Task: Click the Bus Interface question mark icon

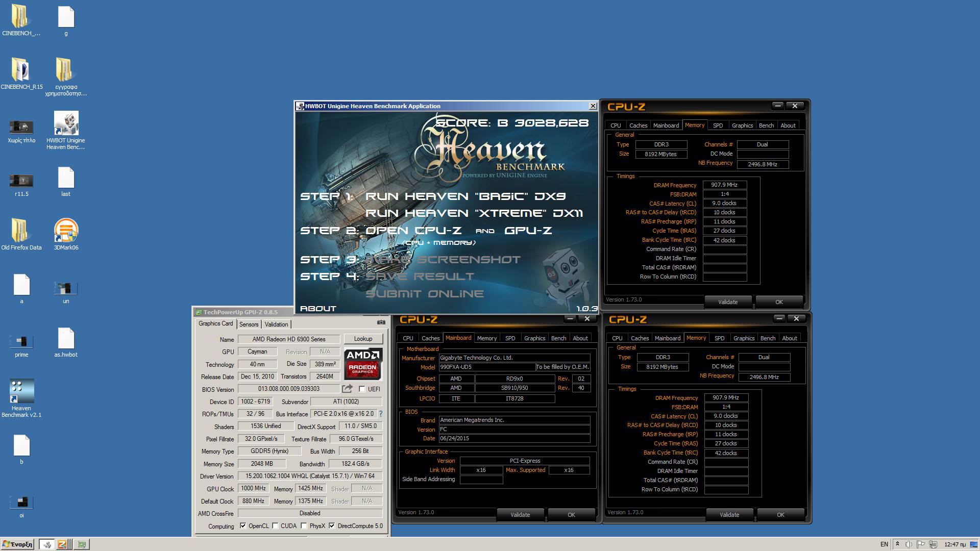Action: (380, 414)
